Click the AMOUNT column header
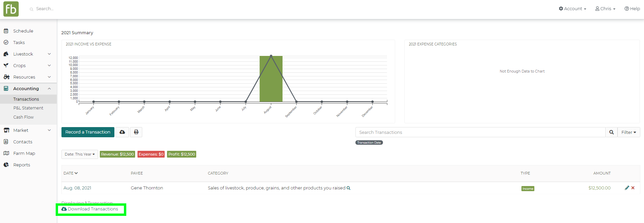644x223 pixels. coord(602,173)
